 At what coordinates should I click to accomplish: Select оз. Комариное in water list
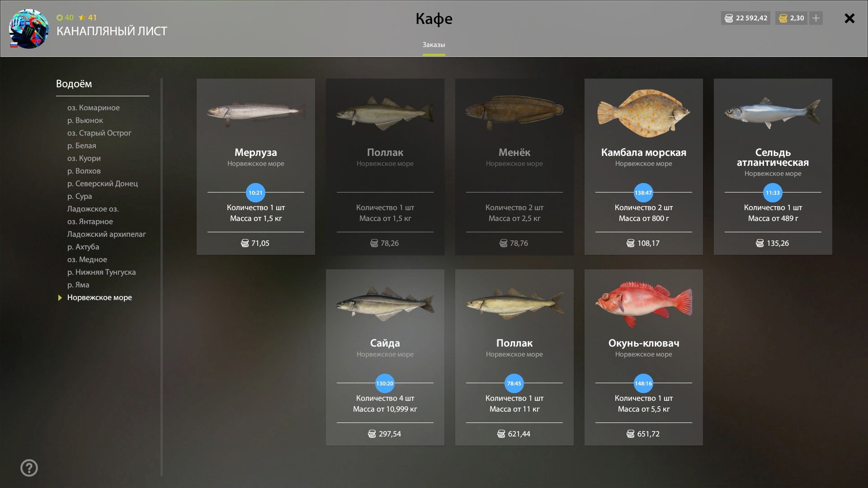[94, 108]
